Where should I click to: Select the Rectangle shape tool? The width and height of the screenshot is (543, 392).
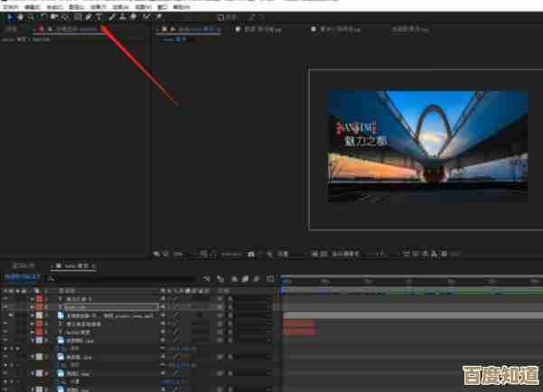tap(78, 16)
